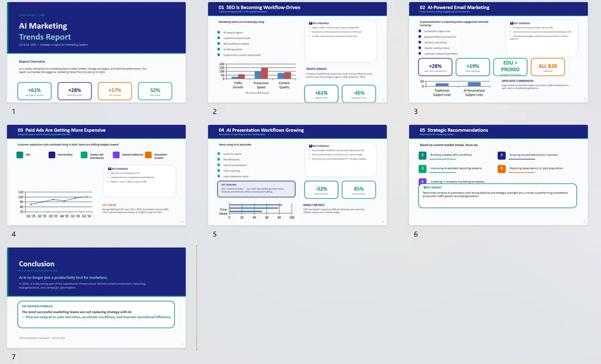Select slide 3 AI-Powered Email Marketing thumbnail
This screenshot has height=364, width=601.
coord(498,52)
